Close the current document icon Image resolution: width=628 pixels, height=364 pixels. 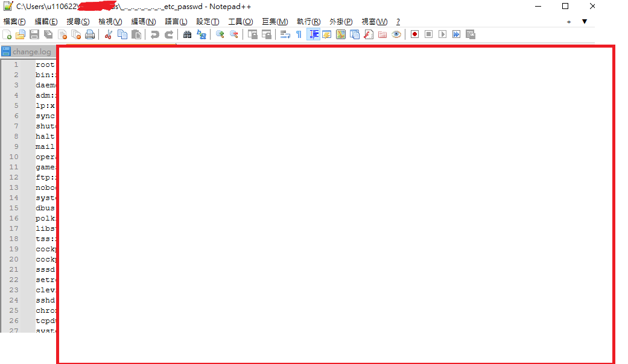[x=62, y=34]
